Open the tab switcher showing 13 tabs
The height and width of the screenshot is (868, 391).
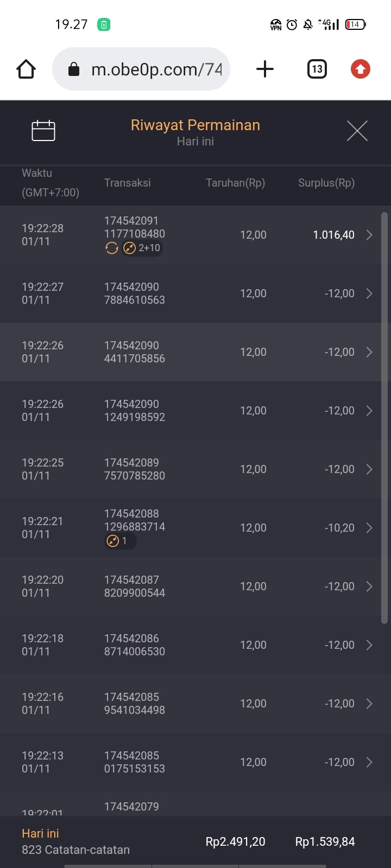pos(317,69)
